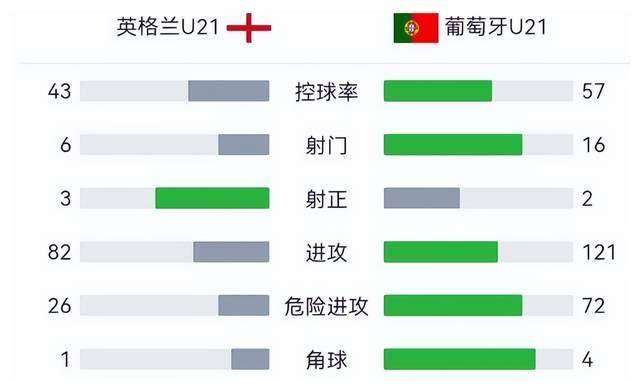The width and height of the screenshot is (640, 389).
Task: Click England's possession value 43
Action: 60,91
